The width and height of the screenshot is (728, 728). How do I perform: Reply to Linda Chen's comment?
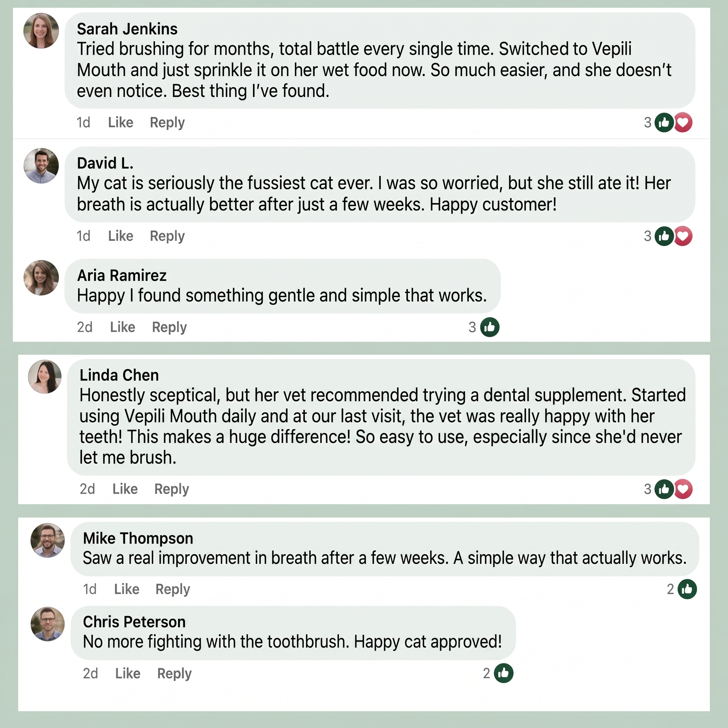172,489
